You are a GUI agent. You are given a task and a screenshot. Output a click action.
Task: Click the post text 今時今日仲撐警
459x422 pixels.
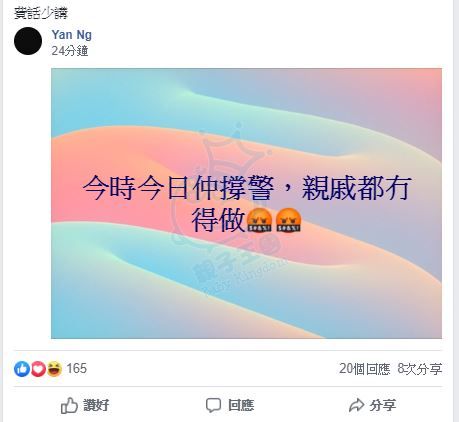pos(178,188)
